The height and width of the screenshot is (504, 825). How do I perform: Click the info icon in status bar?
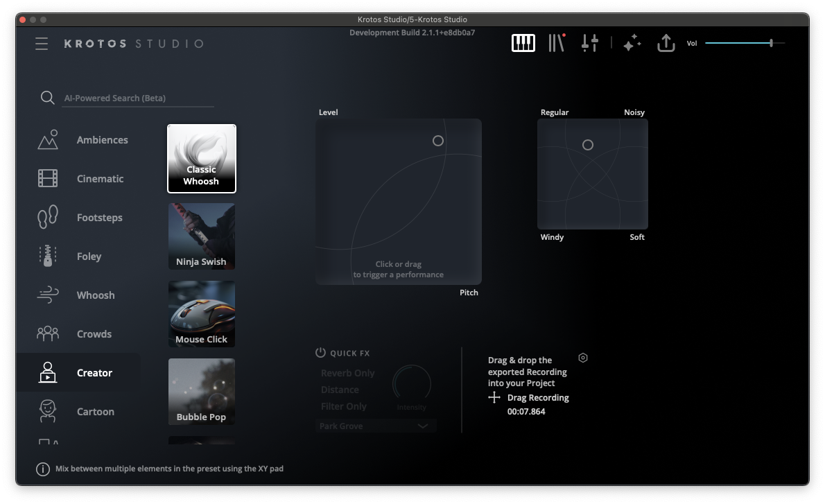pyautogui.click(x=42, y=469)
